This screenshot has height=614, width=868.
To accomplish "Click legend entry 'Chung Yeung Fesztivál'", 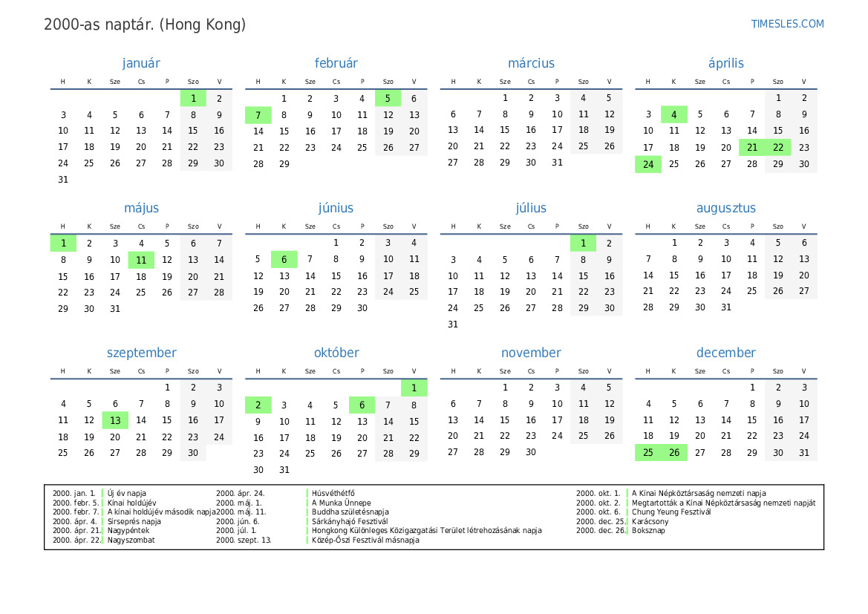I will click(x=671, y=512).
